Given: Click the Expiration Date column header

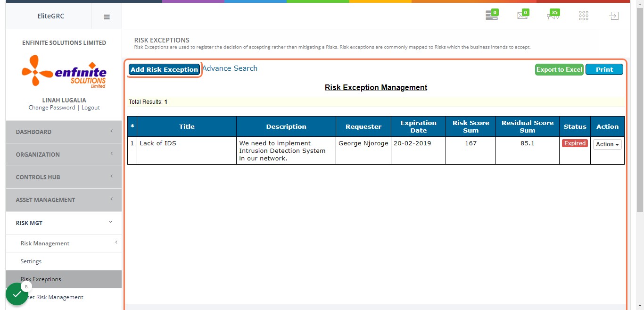Looking at the screenshot, I should point(418,126).
